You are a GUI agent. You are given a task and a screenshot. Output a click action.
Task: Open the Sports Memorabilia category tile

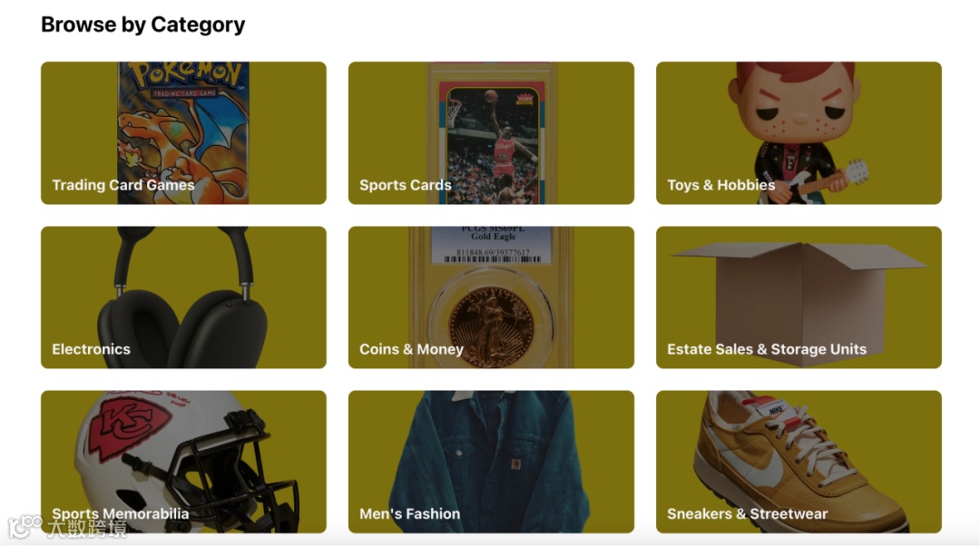click(183, 462)
